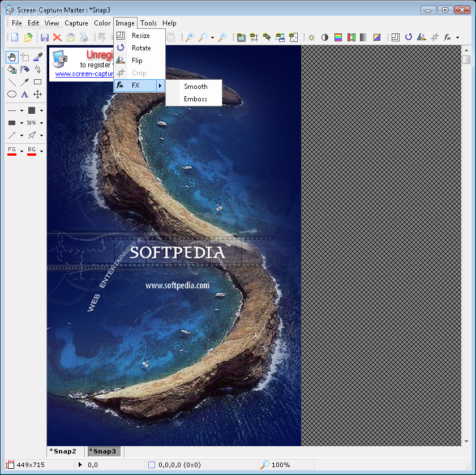Viewport: 476px width, 475px height.
Task: Open the dropdown beside the dark filled rectangle
Action: point(22,123)
